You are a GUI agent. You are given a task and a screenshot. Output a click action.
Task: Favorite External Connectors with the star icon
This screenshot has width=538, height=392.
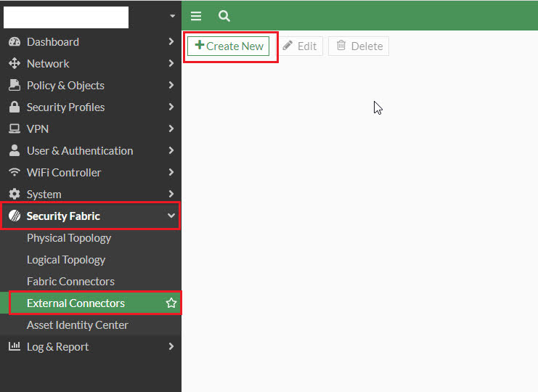pos(171,303)
